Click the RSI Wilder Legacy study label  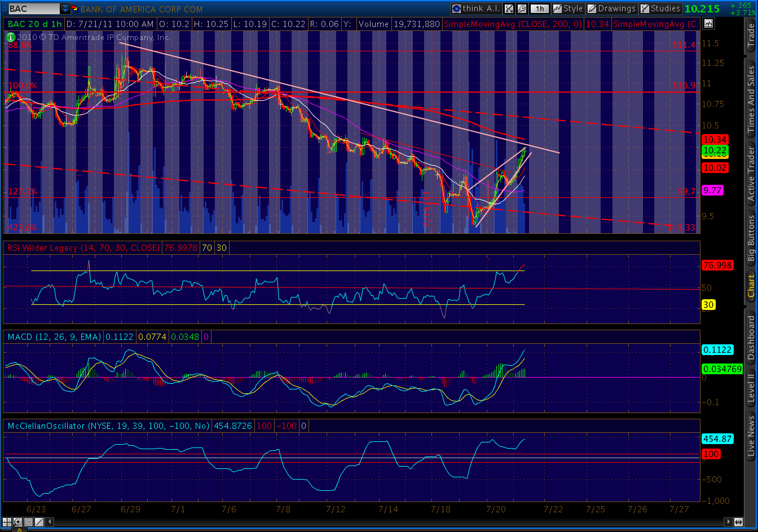pos(83,248)
